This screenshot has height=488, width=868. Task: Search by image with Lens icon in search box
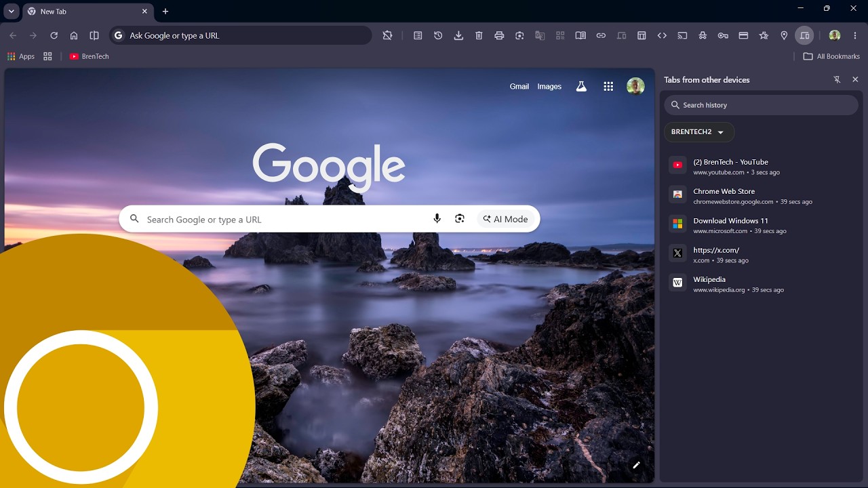coord(460,218)
